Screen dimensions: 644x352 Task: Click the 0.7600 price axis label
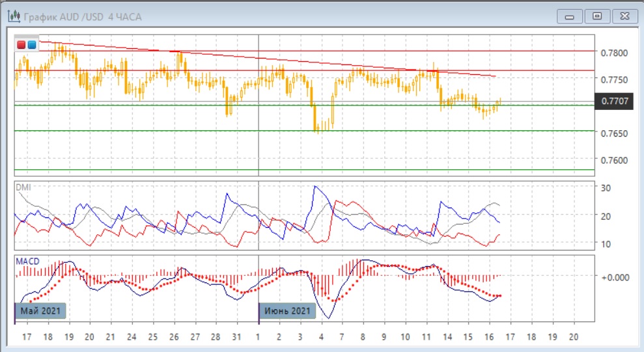click(614, 160)
